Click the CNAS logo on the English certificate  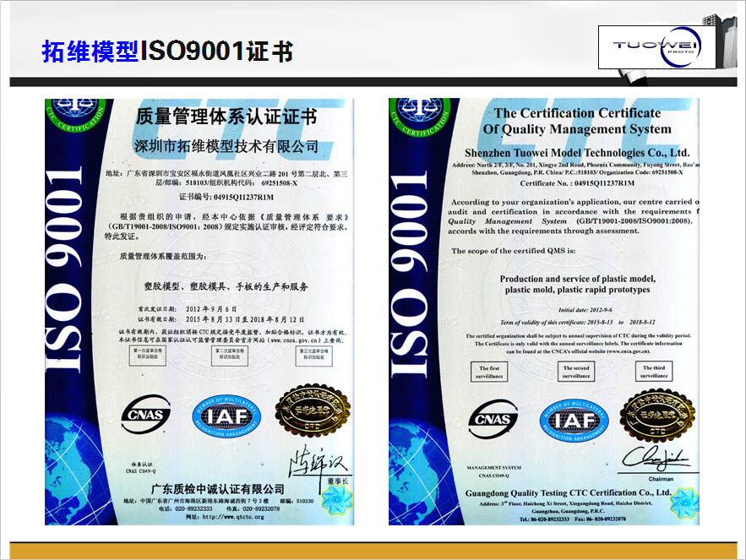(493, 419)
